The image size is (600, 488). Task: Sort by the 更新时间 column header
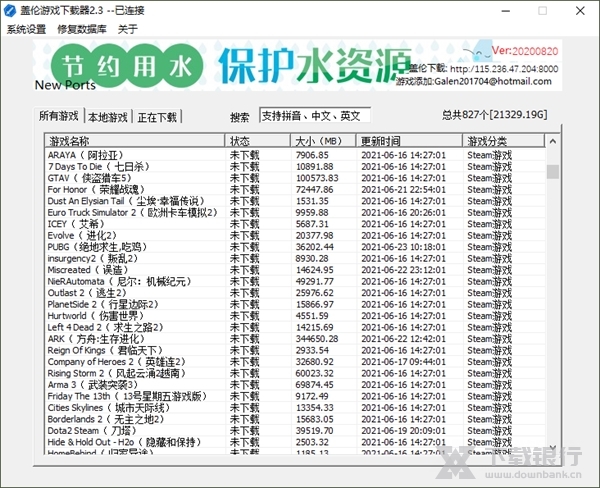(409, 141)
